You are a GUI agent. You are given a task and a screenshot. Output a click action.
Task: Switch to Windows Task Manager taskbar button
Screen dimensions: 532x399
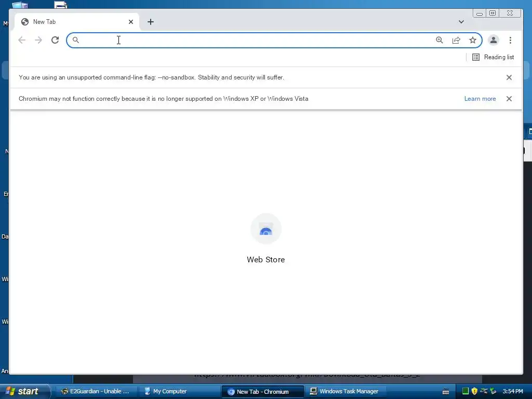click(344, 391)
